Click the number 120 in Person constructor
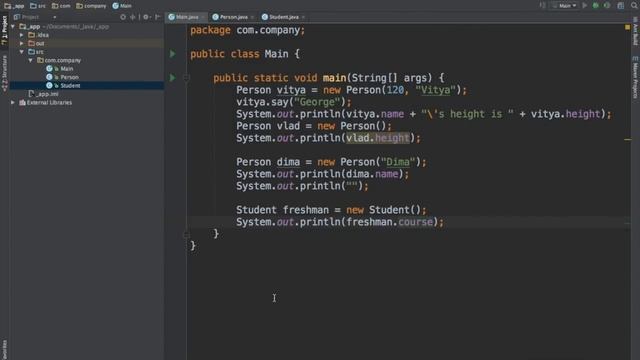This screenshot has width=640, height=360. pyautogui.click(x=395, y=90)
